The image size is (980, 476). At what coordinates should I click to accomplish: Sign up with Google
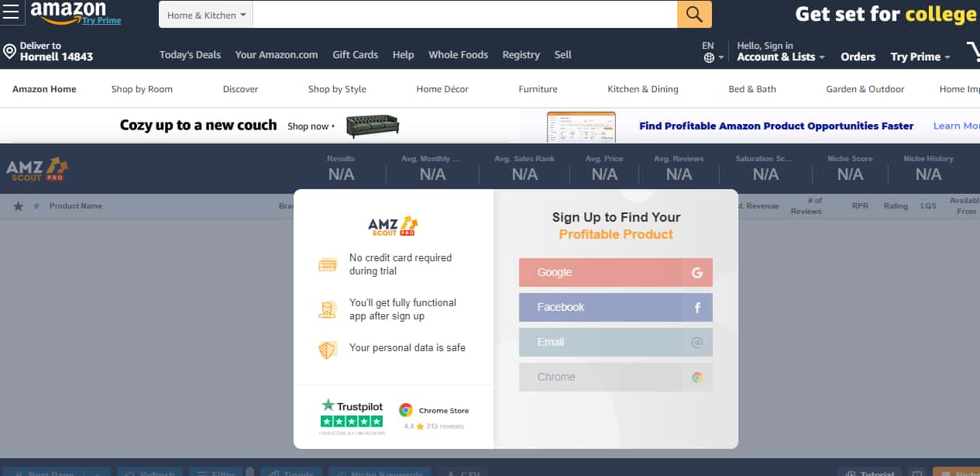coord(616,273)
